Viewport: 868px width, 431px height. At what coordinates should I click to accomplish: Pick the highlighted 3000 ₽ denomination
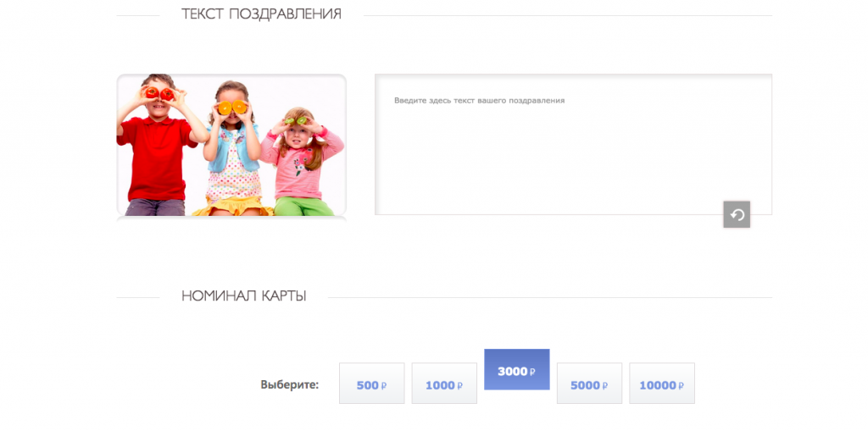pos(516,370)
